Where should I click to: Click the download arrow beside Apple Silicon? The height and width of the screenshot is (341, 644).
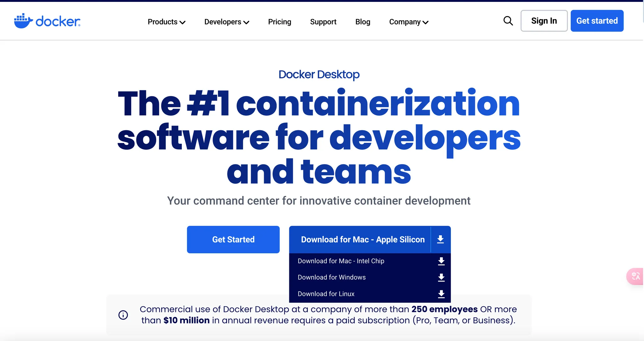441,239
